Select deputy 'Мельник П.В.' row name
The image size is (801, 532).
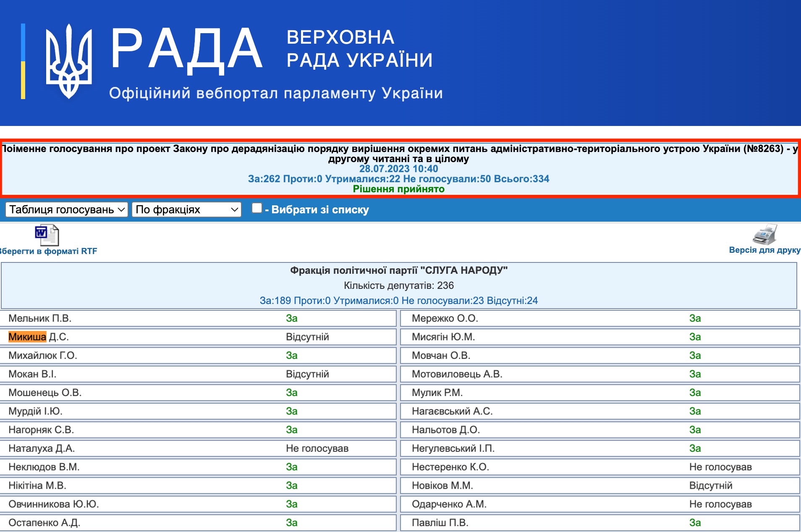tap(40, 318)
